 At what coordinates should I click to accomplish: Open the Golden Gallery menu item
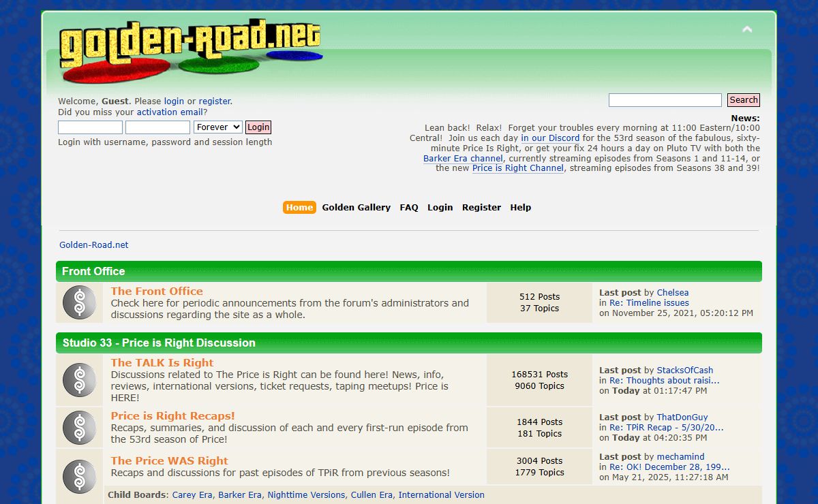click(357, 207)
